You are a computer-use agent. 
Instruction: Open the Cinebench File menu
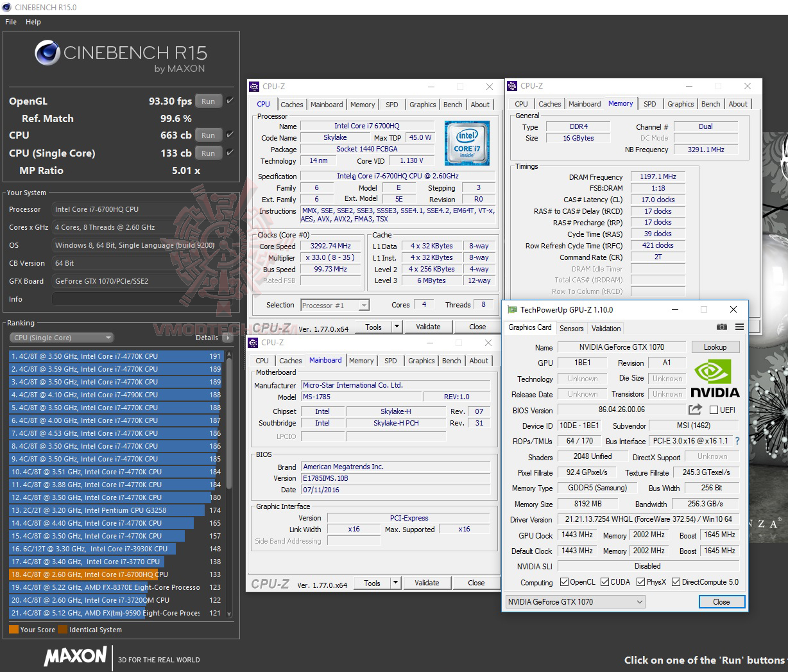tap(11, 22)
